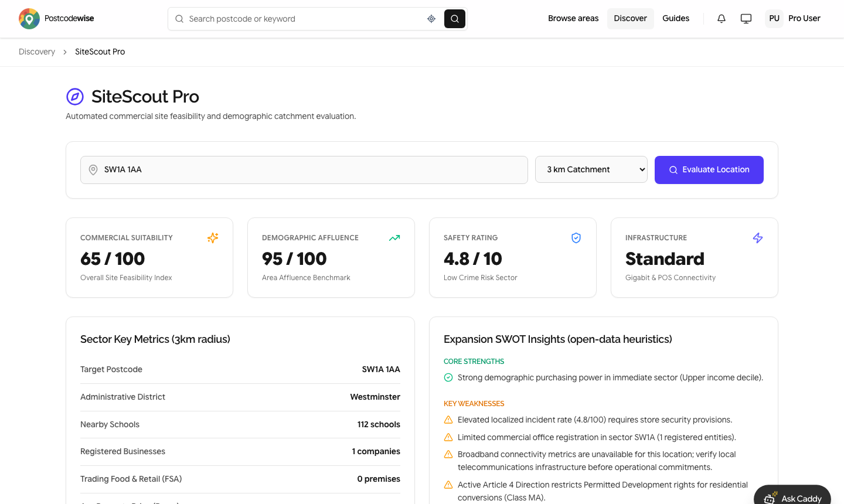The width and height of the screenshot is (844, 504).
Task: Click the CORE STRENGTHS heading
Action: 474,362
